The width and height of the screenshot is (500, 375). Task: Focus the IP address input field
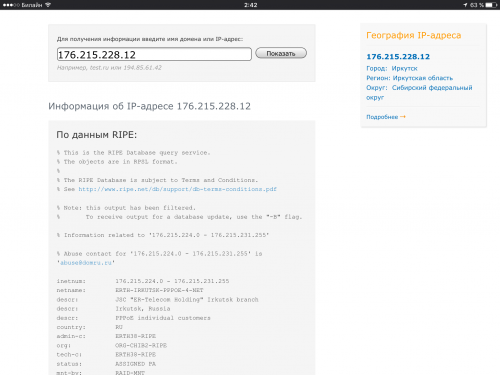tap(154, 54)
